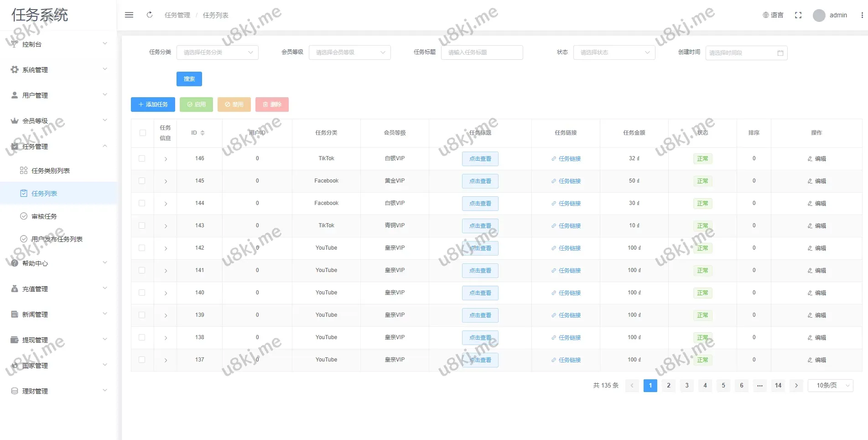Image resolution: width=868 pixels, height=440 pixels.
Task: Collapse sidebar with the hamburger icon
Action: click(129, 15)
